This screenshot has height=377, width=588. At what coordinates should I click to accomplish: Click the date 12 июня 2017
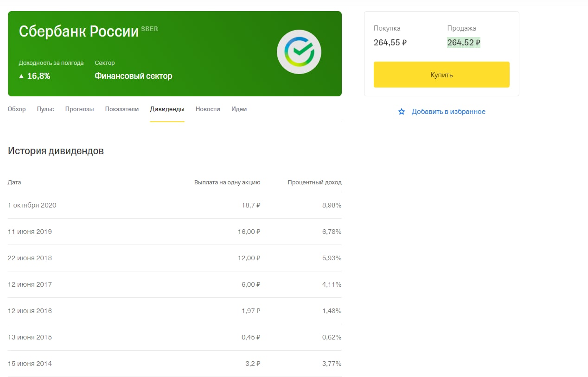[30, 284]
